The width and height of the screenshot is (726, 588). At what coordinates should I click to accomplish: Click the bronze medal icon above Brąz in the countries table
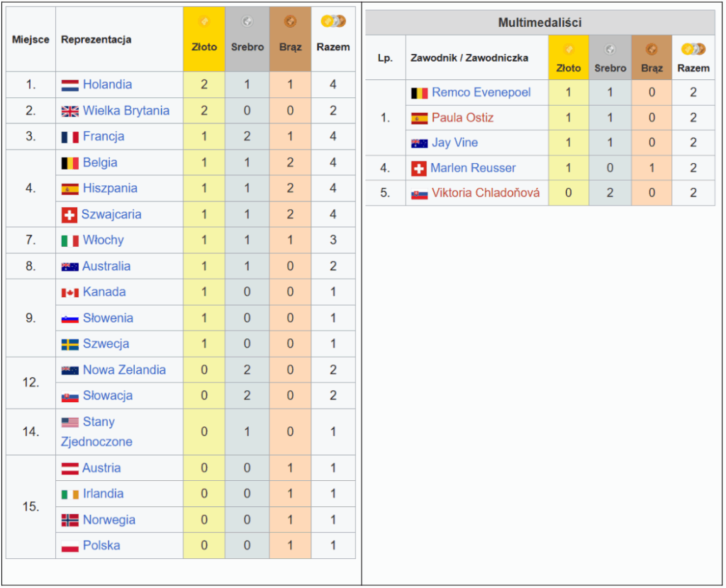pyautogui.click(x=290, y=21)
